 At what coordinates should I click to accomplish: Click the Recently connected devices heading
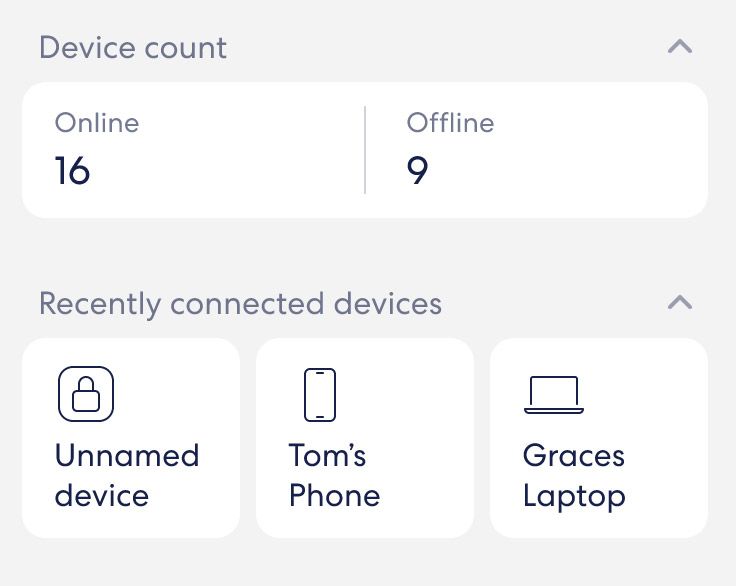240,304
